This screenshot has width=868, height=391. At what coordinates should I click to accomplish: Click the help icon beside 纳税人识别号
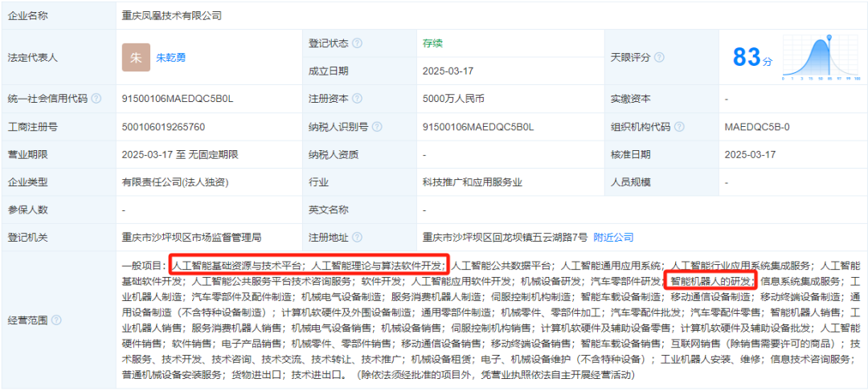click(377, 127)
